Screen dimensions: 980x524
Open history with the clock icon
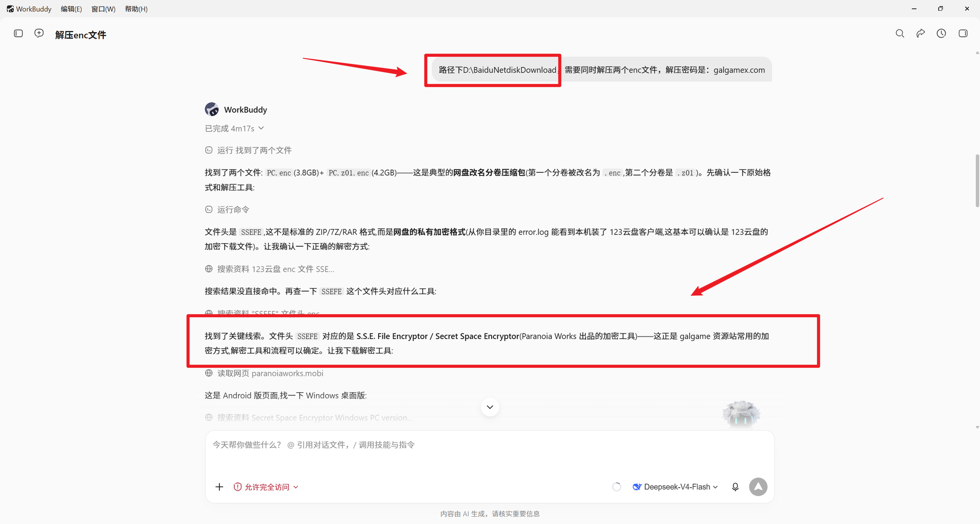(x=941, y=33)
